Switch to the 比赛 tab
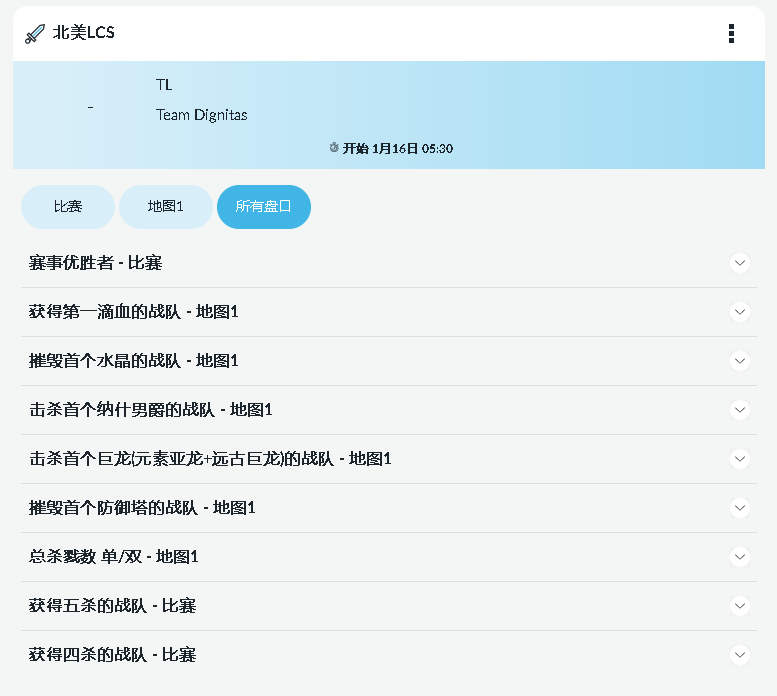The width and height of the screenshot is (777, 696). 68,207
